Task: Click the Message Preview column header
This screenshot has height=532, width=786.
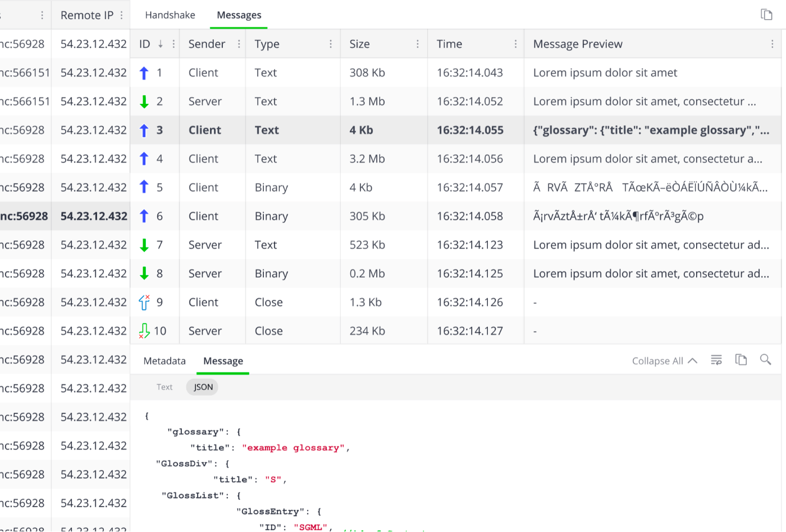Action: tap(578, 44)
